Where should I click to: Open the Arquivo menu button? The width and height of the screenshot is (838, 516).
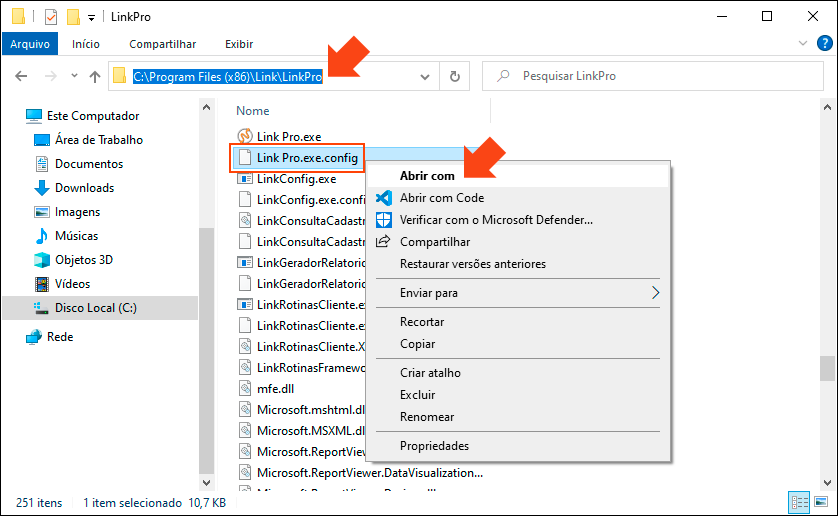[x=30, y=44]
